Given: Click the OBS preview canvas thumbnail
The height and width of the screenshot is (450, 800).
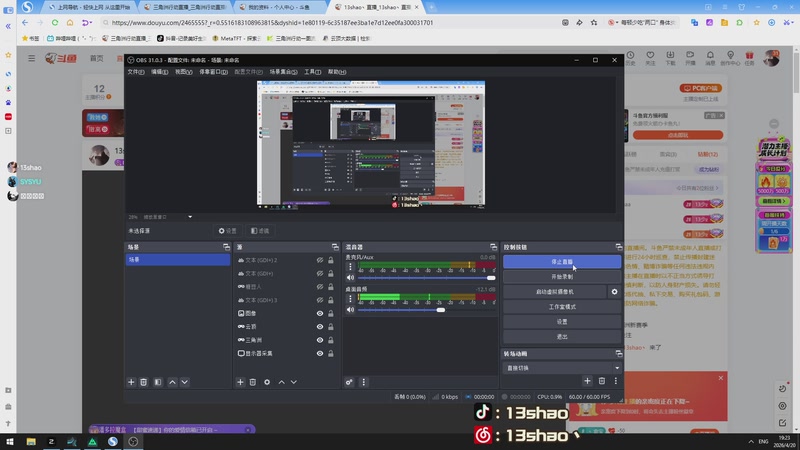Looking at the screenshot, I should (371, 144).
